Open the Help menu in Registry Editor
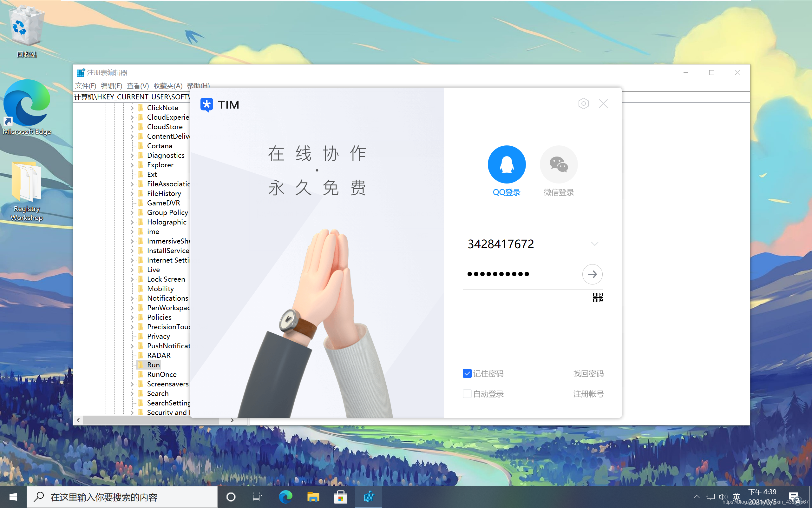This screenshot has width=812, height=508. 198,85
